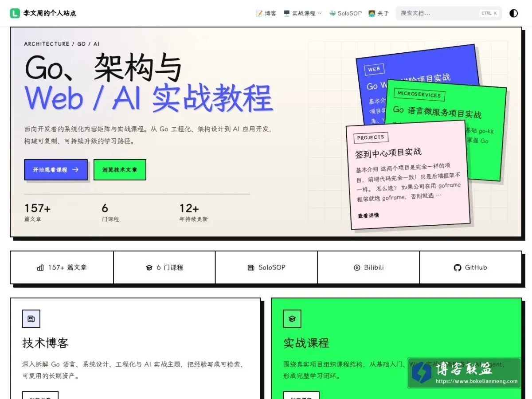Click the play icon beside Bilibili
The width and height of the screenshot is (532, 399).
click(357, 268)
